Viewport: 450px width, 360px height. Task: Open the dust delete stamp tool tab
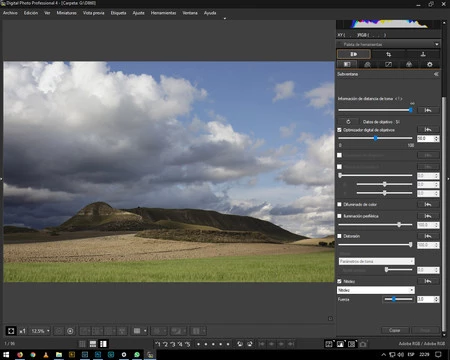point(423,54)
